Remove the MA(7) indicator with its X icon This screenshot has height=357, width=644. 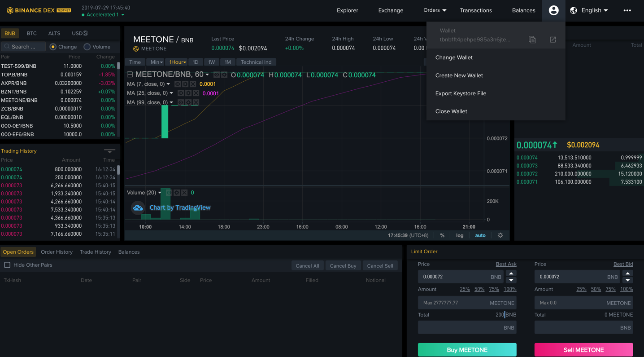192,84
